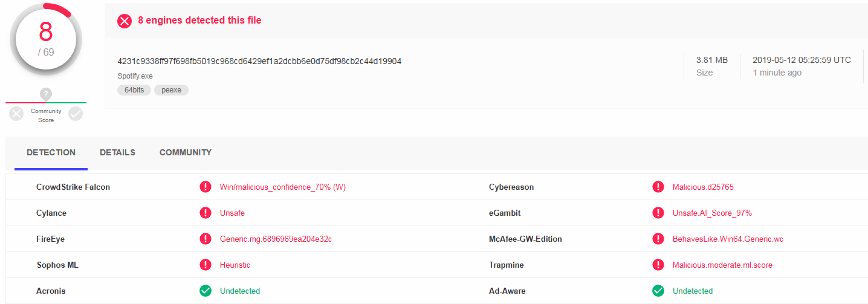Viewport: 868px width, 304px height.
Task: Click the peexe tag
Action: (x=172, y=90)
